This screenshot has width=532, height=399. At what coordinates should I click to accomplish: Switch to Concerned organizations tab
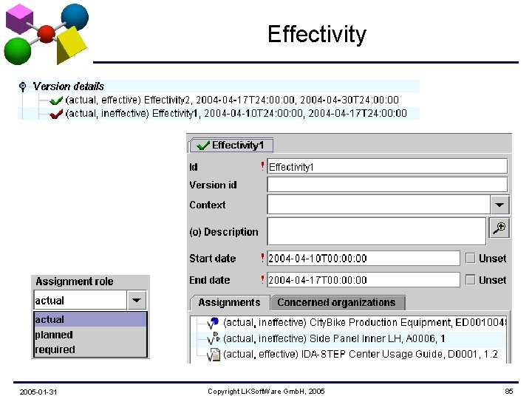337,303
